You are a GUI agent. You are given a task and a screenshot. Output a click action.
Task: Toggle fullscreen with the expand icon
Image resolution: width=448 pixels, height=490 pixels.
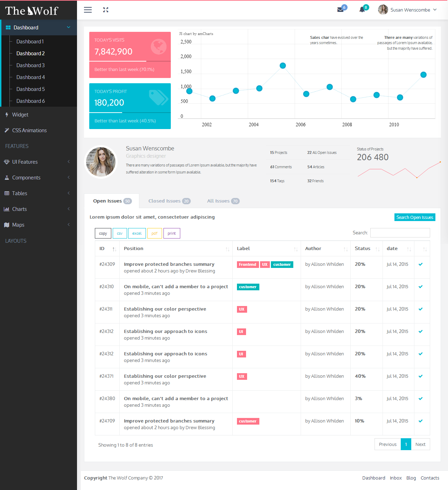click(106, 10)
